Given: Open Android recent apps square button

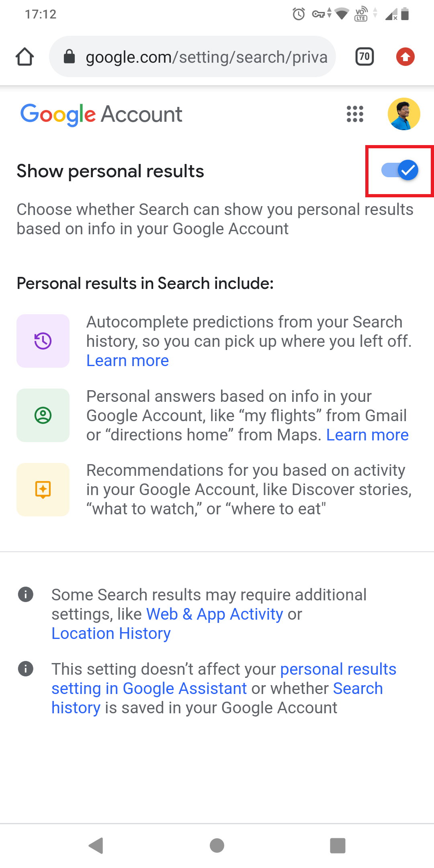Looking at the screenshot, I should point(338,845).
